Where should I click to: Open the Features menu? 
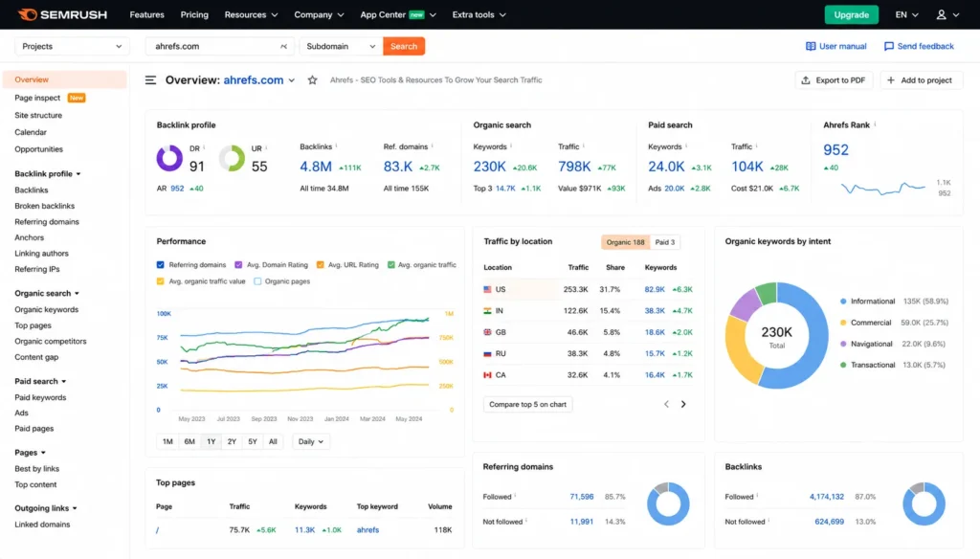[x=146, y=14]
